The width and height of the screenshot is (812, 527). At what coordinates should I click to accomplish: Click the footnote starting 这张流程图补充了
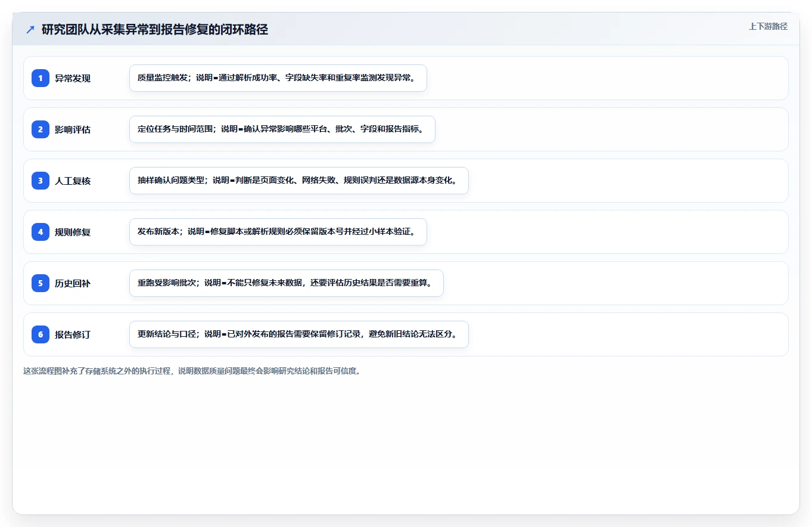pyautogui.click(x=192, y=371)
